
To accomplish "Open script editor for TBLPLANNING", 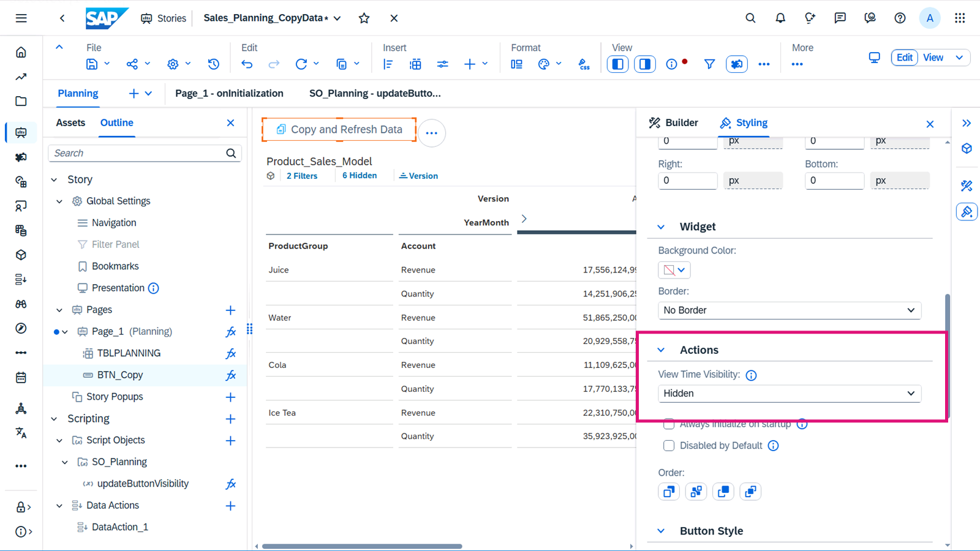I will pyautogui.click(x=231, y=354).
